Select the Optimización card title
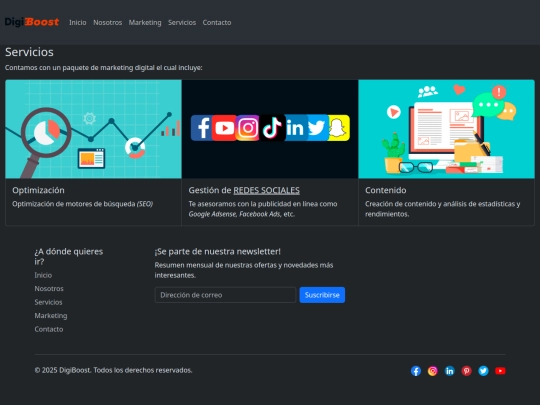 pos(38,190)
